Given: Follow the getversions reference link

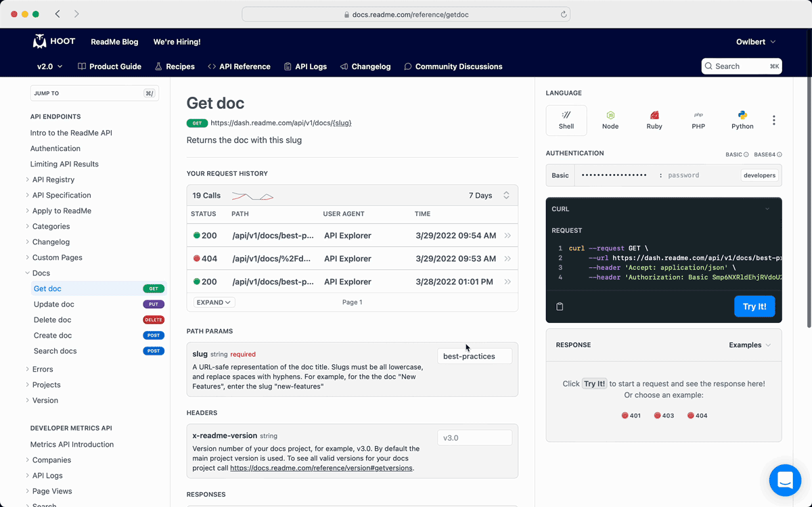Looking at the screenshot, I should [321, 468].
